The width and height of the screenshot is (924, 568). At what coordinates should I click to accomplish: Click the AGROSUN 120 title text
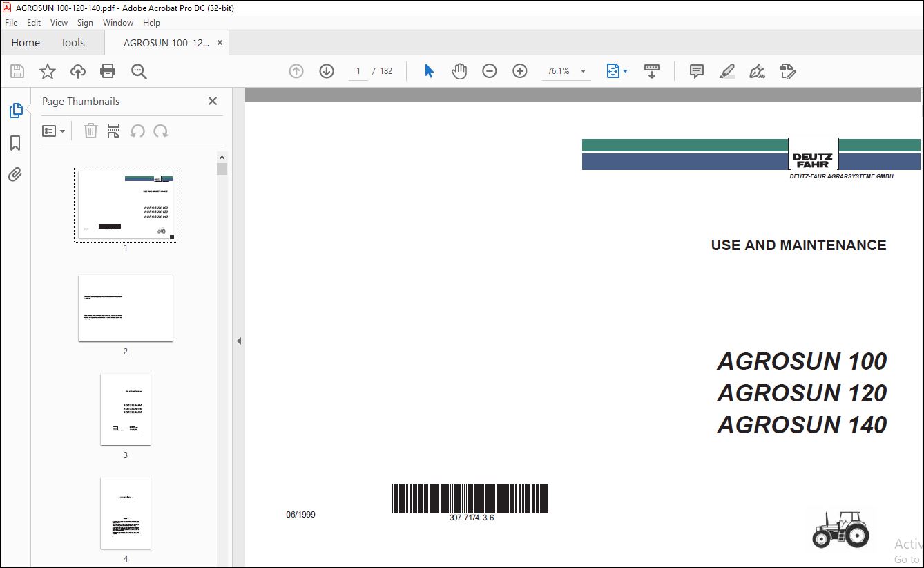(x=802, y=393)
